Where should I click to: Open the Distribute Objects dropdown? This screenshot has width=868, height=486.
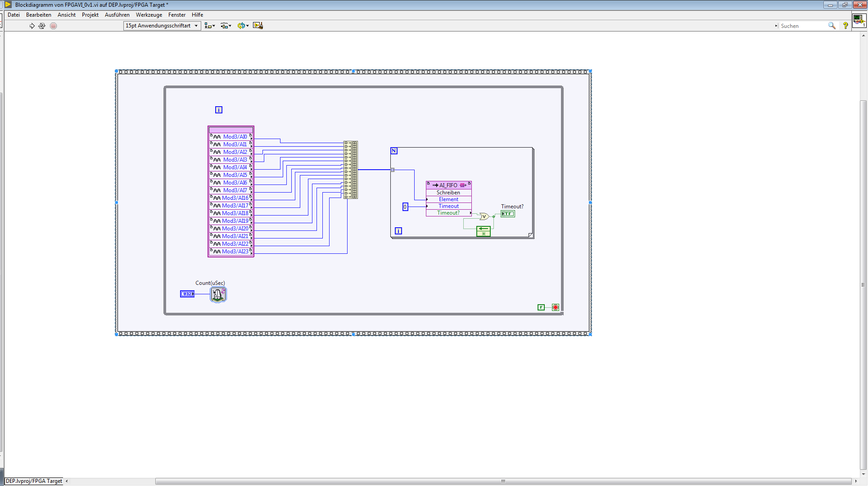(x=226, y=26)
